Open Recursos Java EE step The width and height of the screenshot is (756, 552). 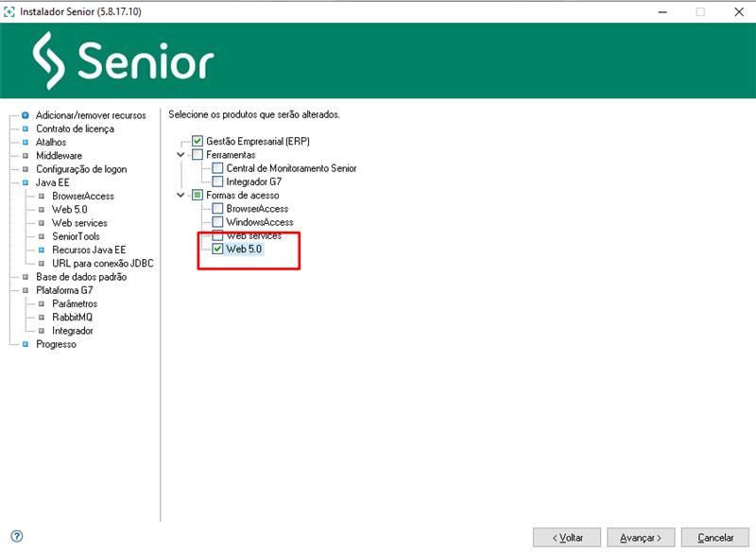point(89,250)
